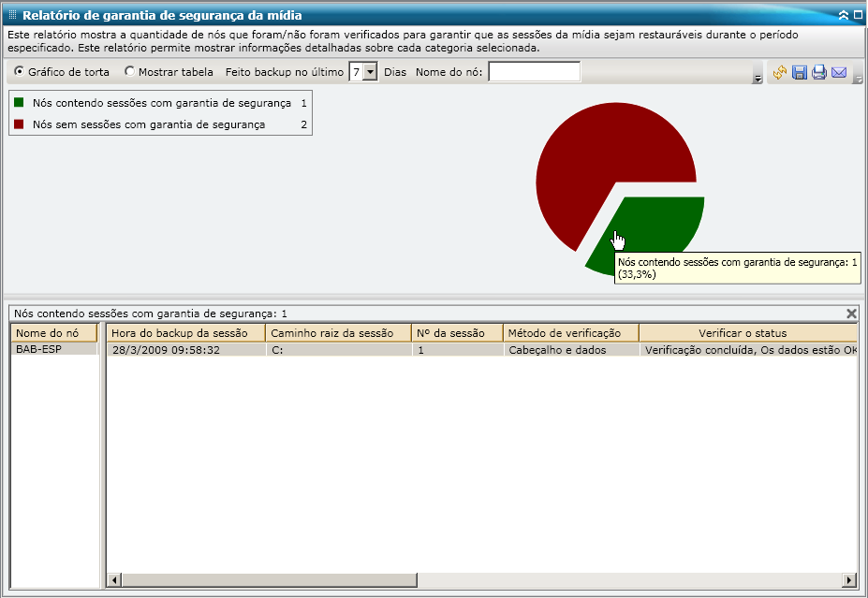Refresh the report with the yellow arrows icon
This screenshot has height=598, width=868.
pos(780,72)
